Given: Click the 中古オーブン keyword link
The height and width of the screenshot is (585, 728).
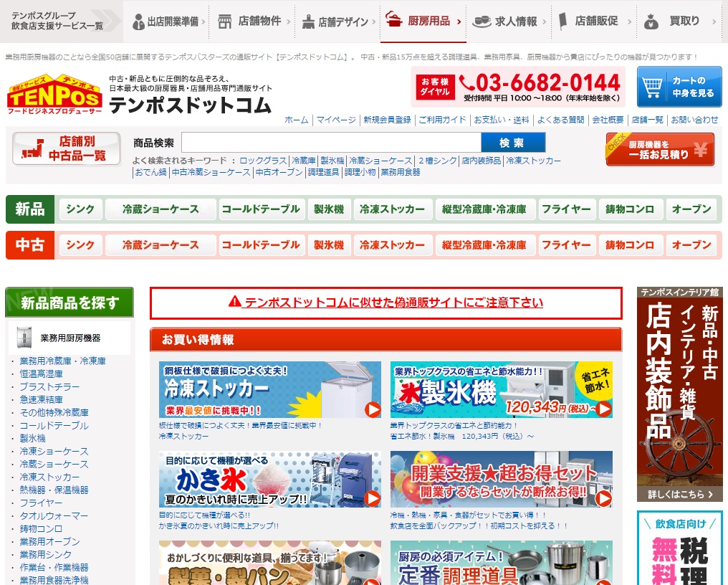Looking at the screenshot, I should tap(279, 172).
